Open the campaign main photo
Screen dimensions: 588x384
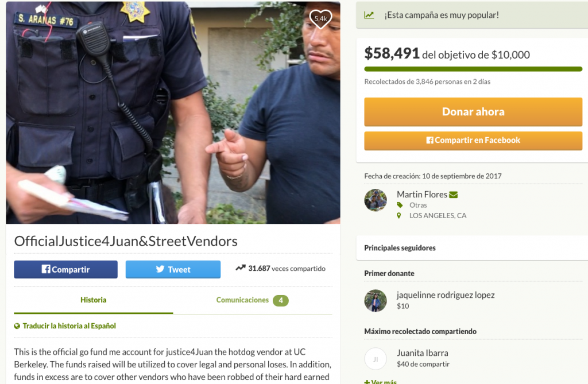click(x=173, y=113)
